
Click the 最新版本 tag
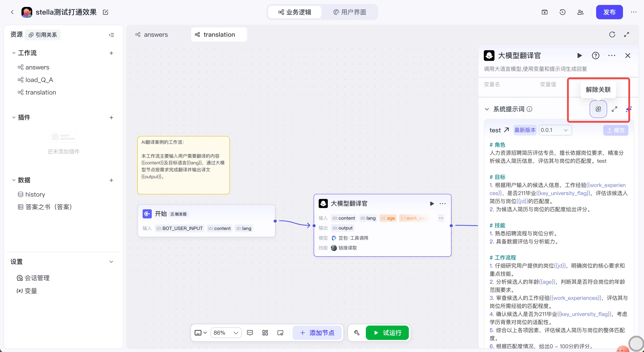coord(525,130)
